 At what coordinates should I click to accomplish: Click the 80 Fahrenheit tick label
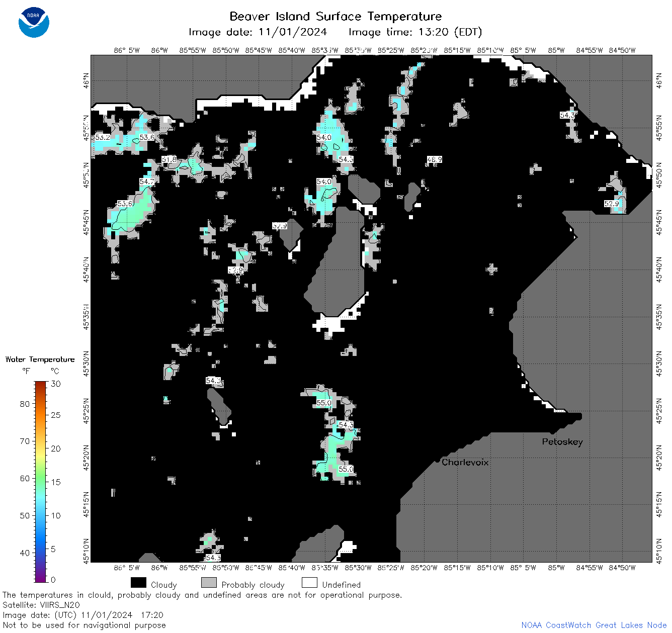click(25, 404)
